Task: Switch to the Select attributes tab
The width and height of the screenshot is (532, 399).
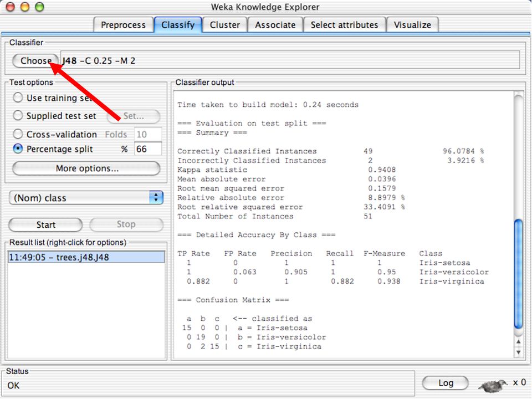Action: tap(344, 25)
